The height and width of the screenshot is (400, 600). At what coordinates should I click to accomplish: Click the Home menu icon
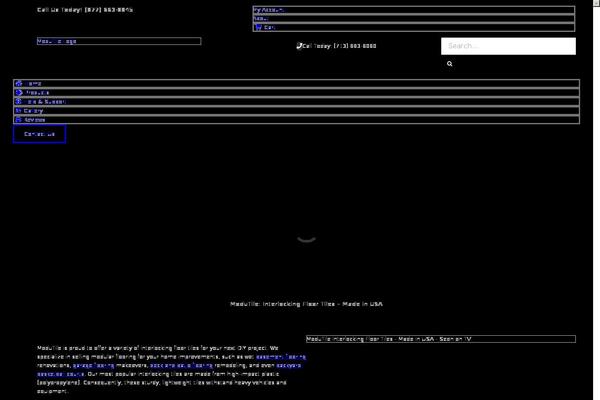tap(19, 83)
